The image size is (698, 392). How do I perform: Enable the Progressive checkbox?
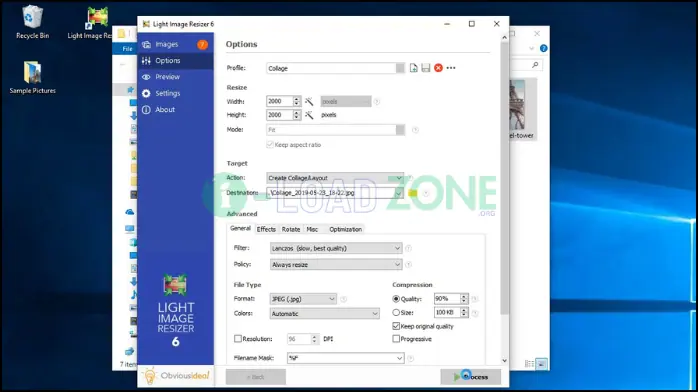point(396,339)
